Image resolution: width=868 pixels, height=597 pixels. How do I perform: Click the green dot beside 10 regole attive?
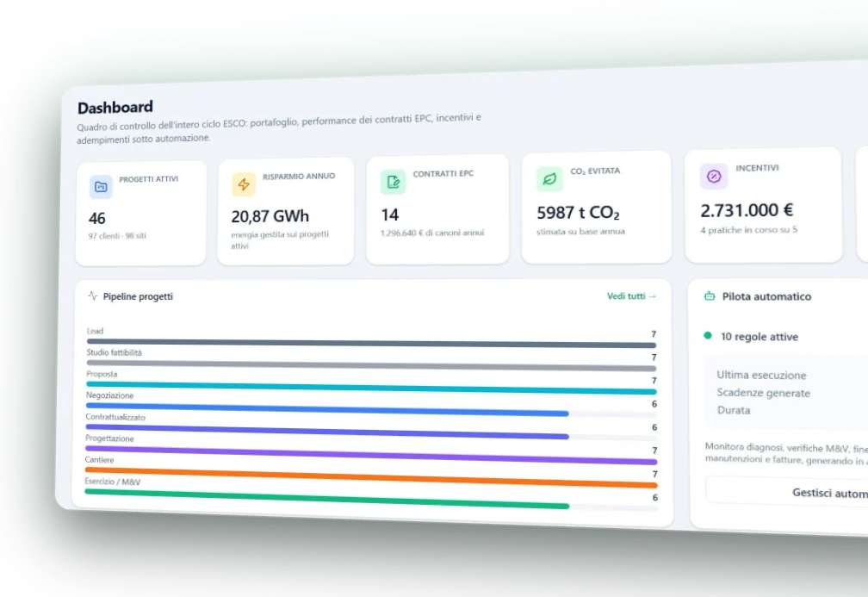(x=708, y=335)
